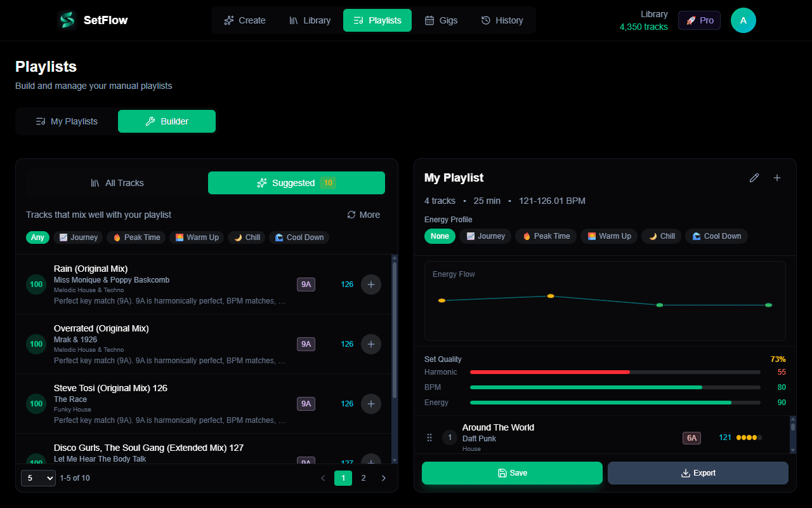812x508 pixels.
Task: Select the Chill energy profile
Action: (x=661, y=236)
